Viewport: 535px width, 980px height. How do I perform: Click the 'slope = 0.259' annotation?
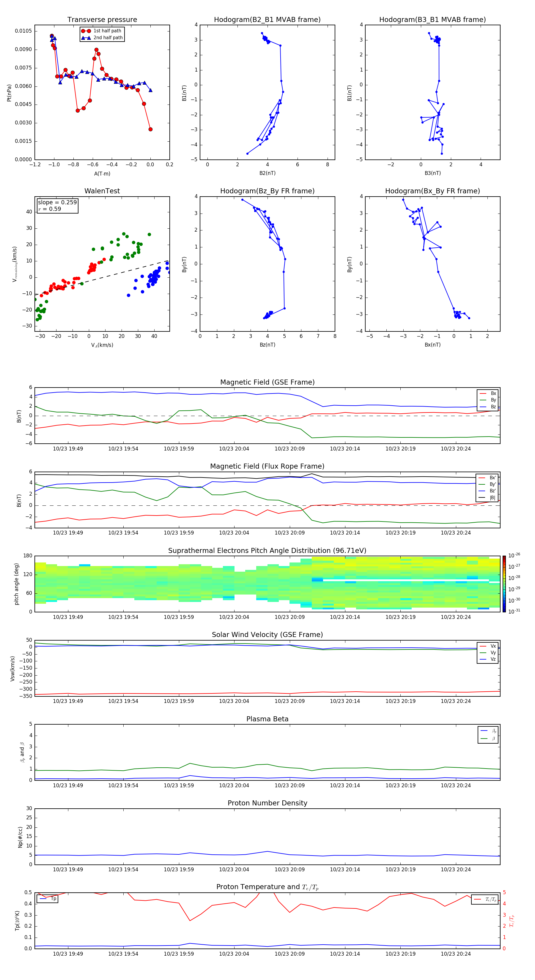point(57,203)
